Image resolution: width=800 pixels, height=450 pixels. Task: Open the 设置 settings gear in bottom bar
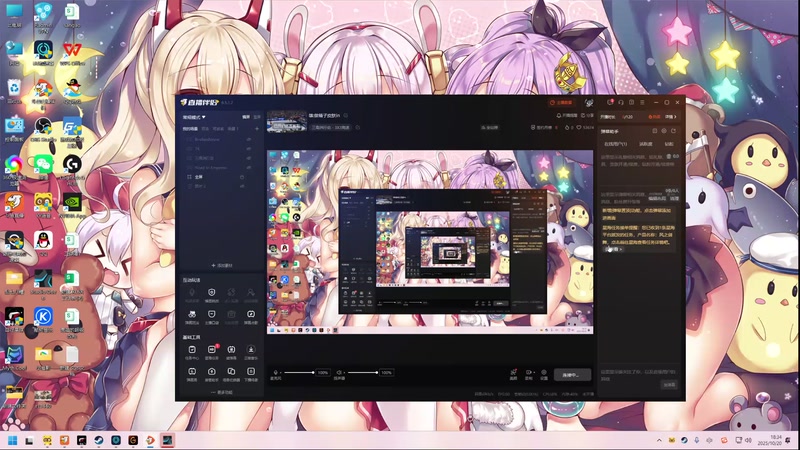pos(544,374)
